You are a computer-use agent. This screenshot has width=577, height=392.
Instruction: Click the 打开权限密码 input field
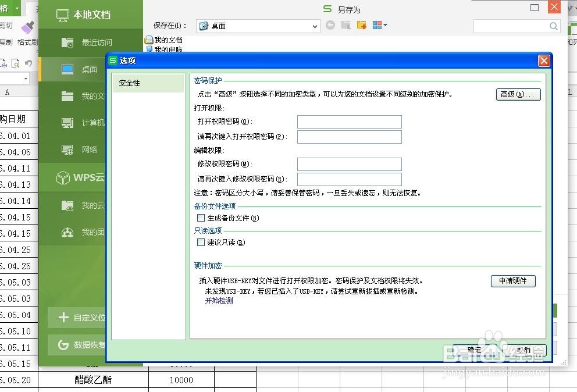point(349,122)
